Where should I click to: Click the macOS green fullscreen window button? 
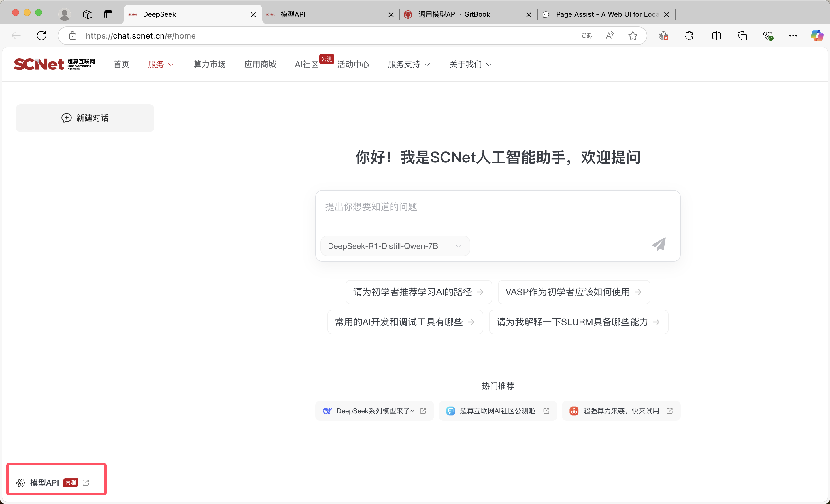pyautogui.click(x=39, y=12)
